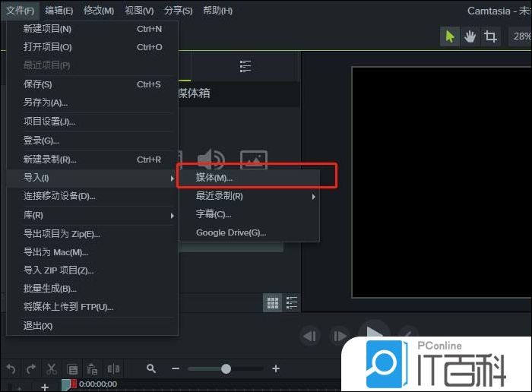Click the timeline zoom magnifier icon
The width and height of the screenshot is (532, 392).
click(151, 368)
